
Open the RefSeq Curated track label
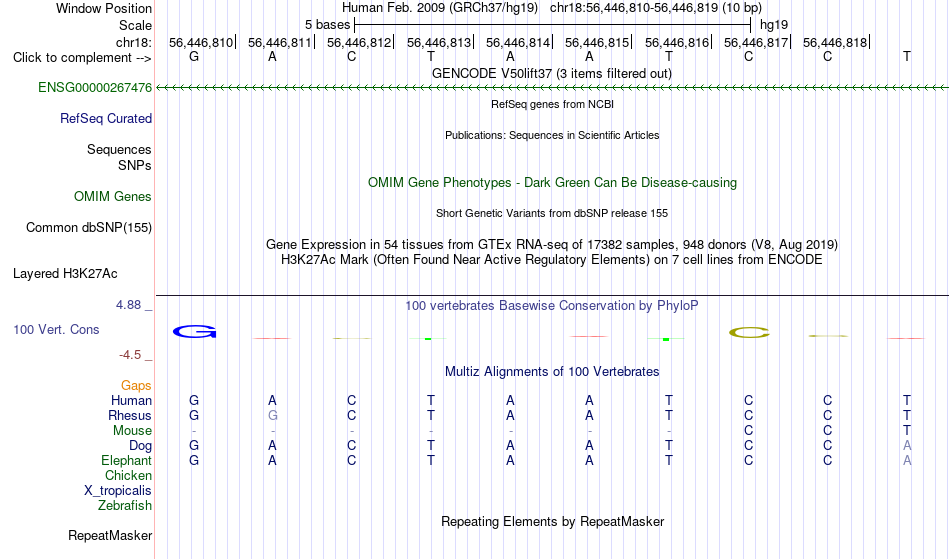(106, 119)
